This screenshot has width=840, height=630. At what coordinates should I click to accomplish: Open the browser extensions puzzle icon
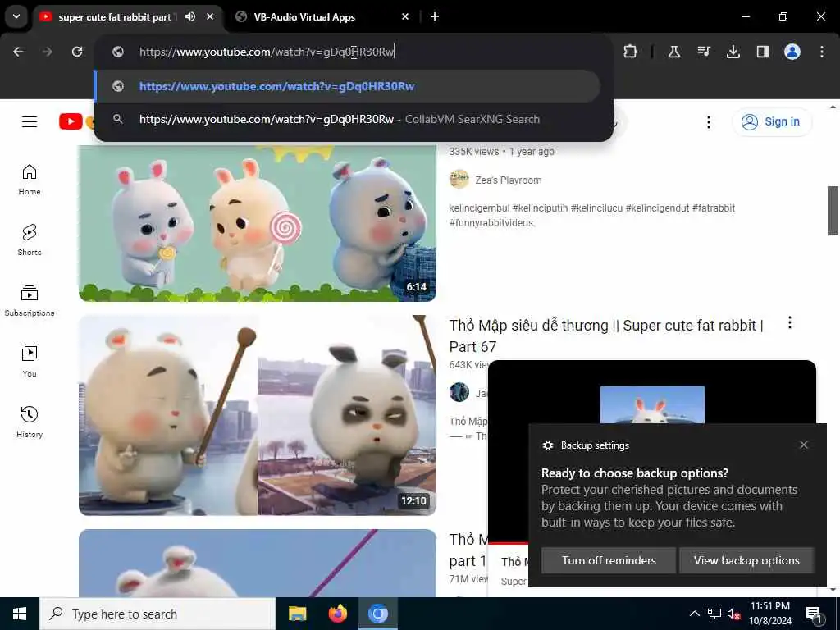point(630,52)
